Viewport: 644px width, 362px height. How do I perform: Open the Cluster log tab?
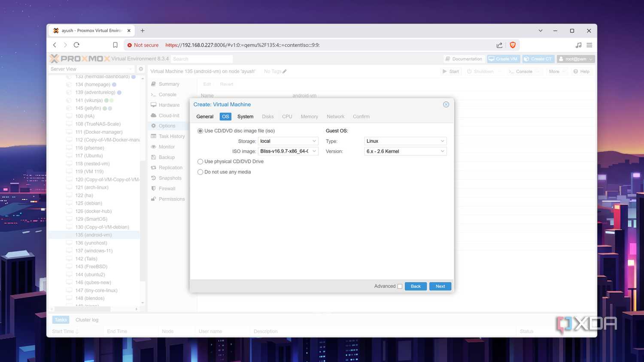(x=87, y=320)
